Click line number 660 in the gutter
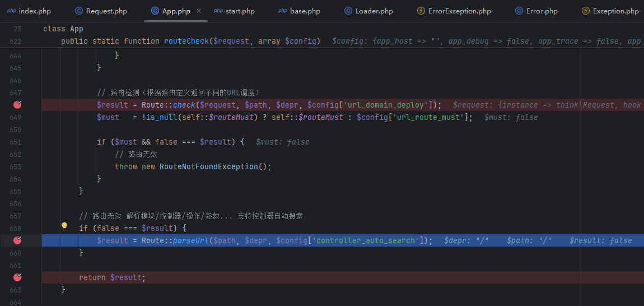 pyautogui.click(x=15, y=253)
